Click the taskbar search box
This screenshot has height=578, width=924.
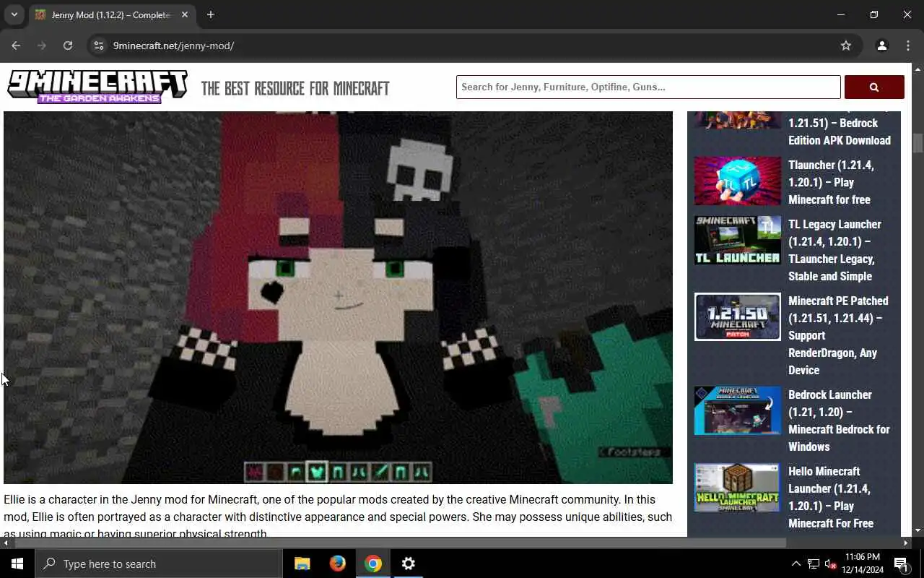click(158, 564)
